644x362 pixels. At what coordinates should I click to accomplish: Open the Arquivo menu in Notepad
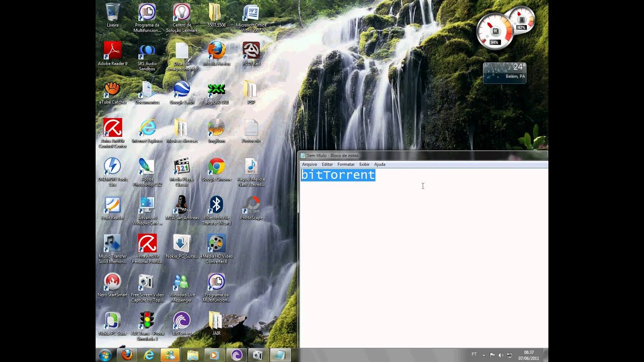(309, 164)
